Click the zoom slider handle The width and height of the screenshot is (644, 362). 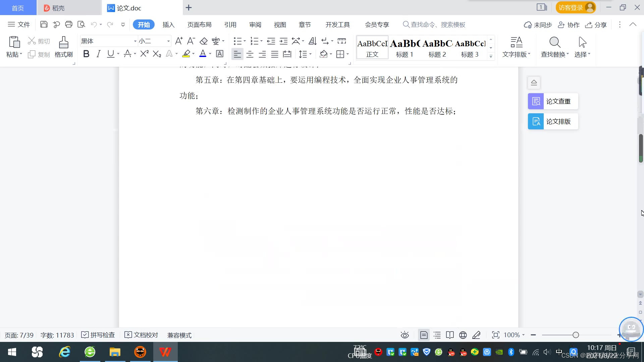coord(576,335)
